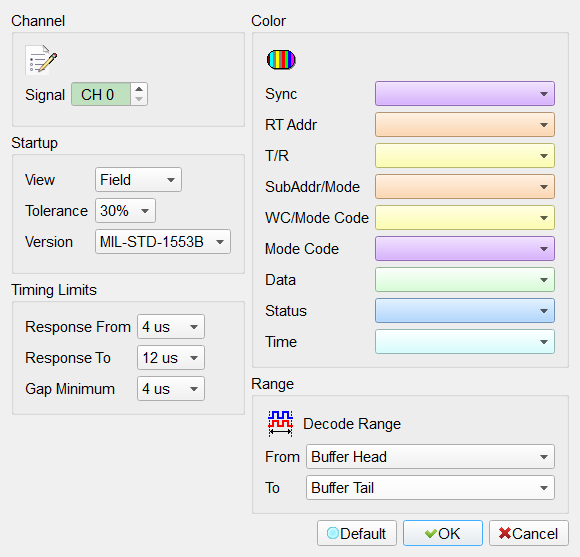
Task: Pick the RT Addr color swatch
Action: [x=465, y=125]
